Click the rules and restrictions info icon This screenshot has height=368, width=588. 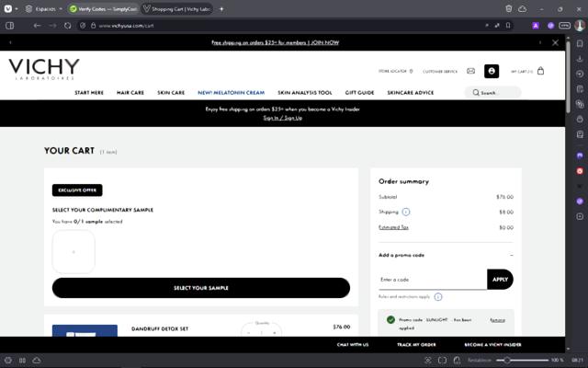(438, 297)
